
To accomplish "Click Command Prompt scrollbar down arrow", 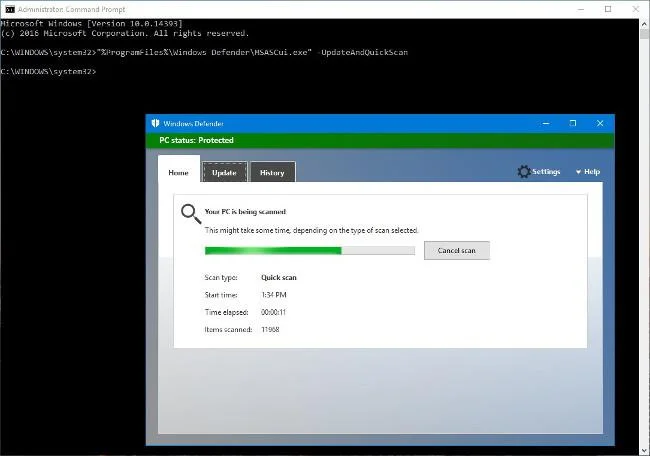I will point(644,450).
